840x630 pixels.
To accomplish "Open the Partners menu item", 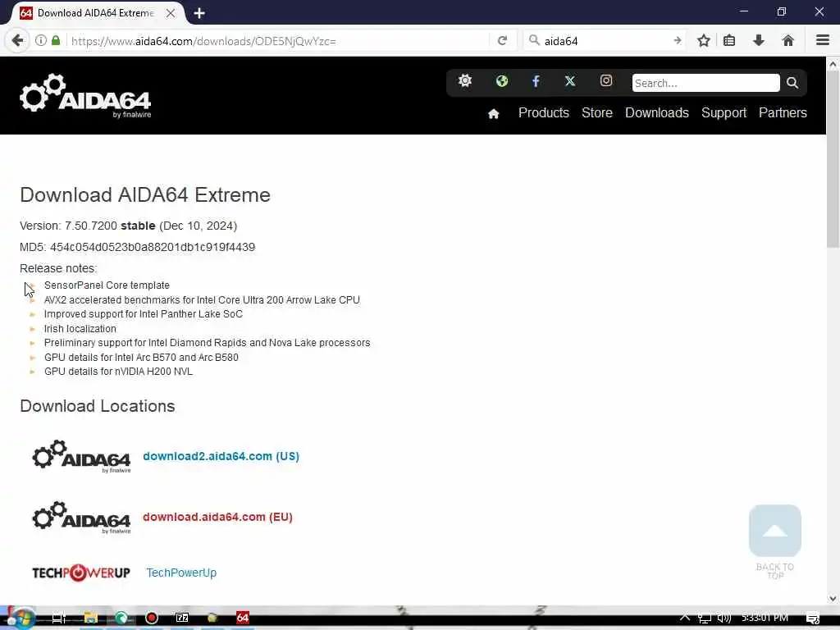I will pyautogui.click(x=783, y=113).
